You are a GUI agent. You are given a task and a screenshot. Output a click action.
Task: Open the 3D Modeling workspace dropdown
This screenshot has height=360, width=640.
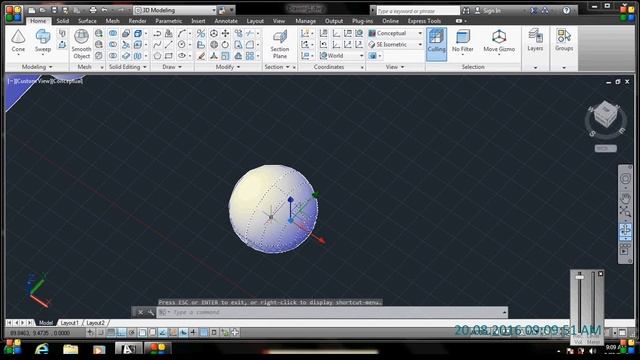pyautogui.click(x=175, y=10)
